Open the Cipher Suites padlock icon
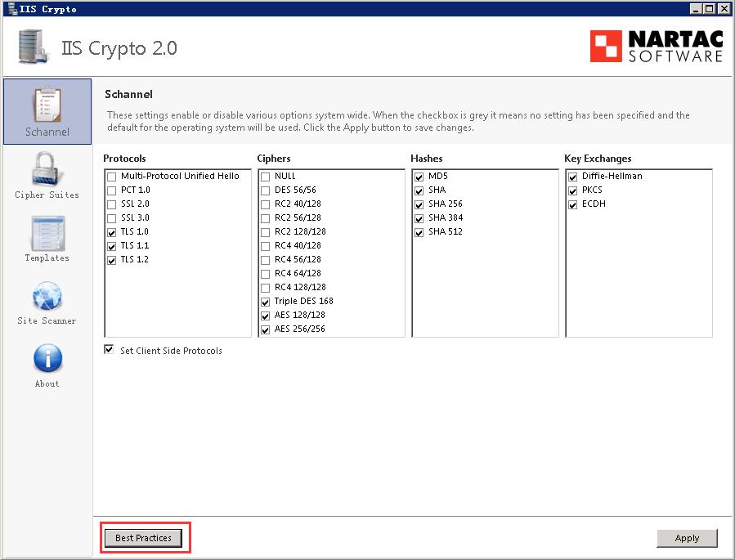 [x=47, y=169]
